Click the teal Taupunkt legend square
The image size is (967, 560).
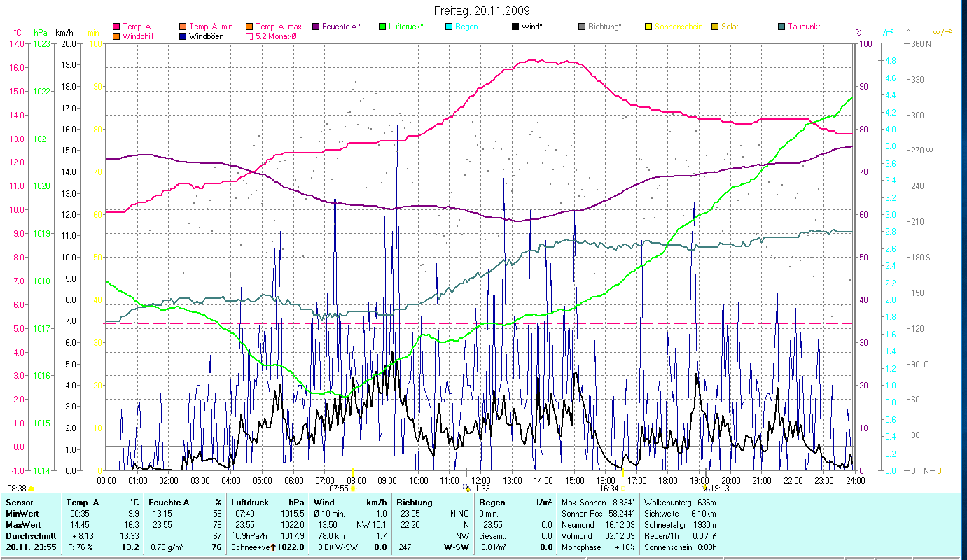(781, 27)
